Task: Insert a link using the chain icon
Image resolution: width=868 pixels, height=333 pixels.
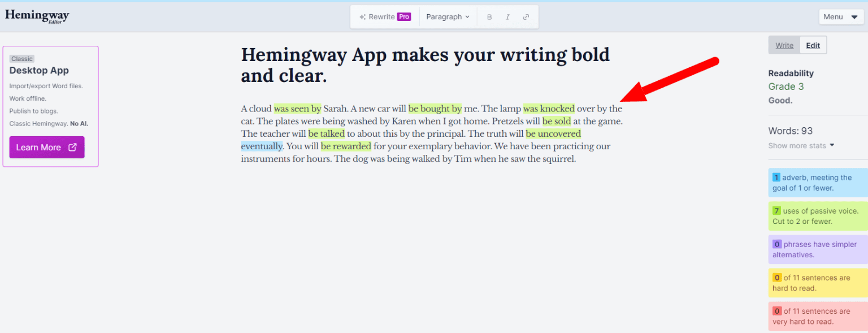Action: [526, 16]
